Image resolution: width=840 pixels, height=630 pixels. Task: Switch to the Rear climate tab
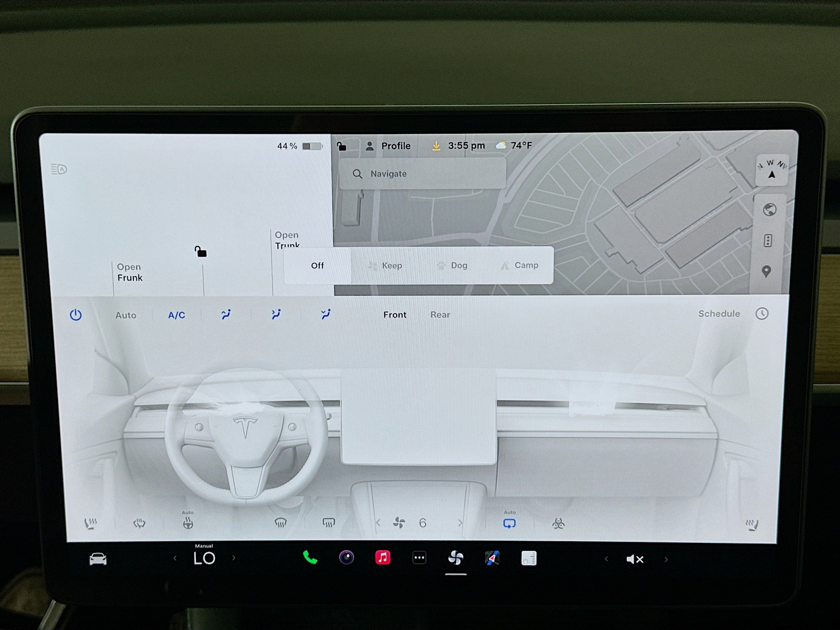440,315
